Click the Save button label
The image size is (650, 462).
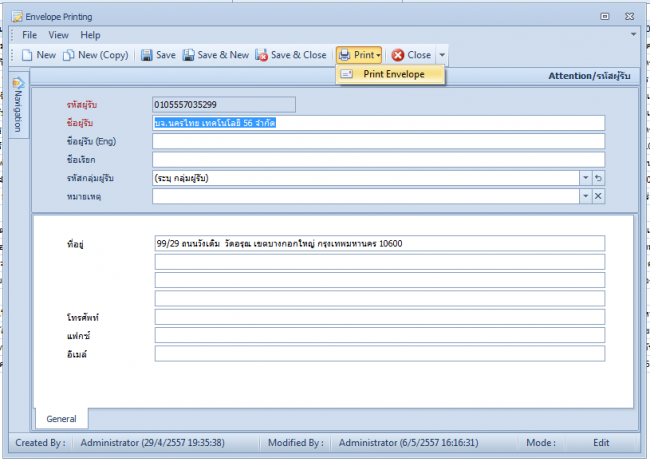[x=166, y=55]
